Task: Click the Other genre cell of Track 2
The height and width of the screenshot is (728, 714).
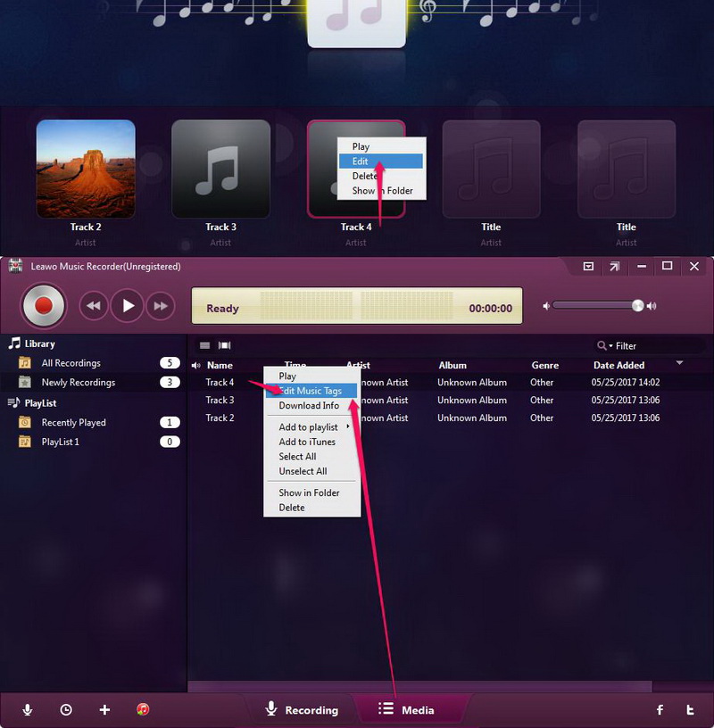Action: click(542, 418)
